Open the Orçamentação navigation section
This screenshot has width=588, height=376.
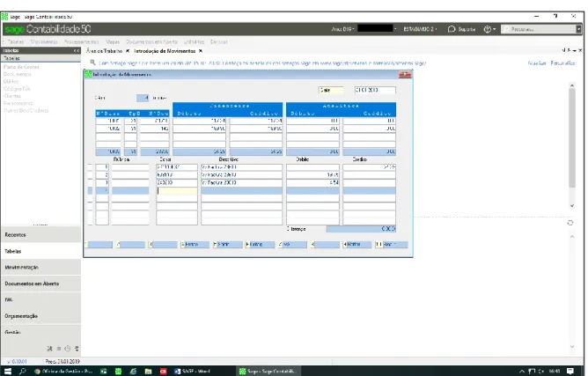(40, 316)
